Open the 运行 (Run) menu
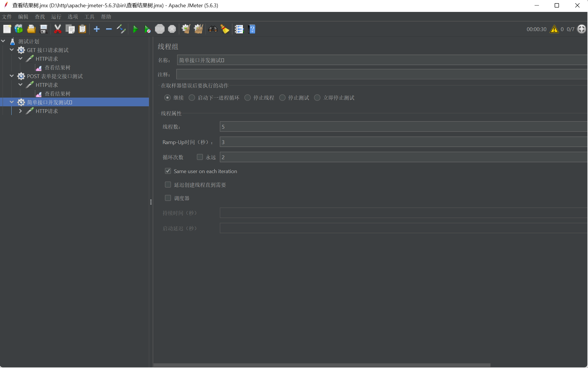Screen dimensions: 588x368 pyautogui.click(x=56, y=17)
